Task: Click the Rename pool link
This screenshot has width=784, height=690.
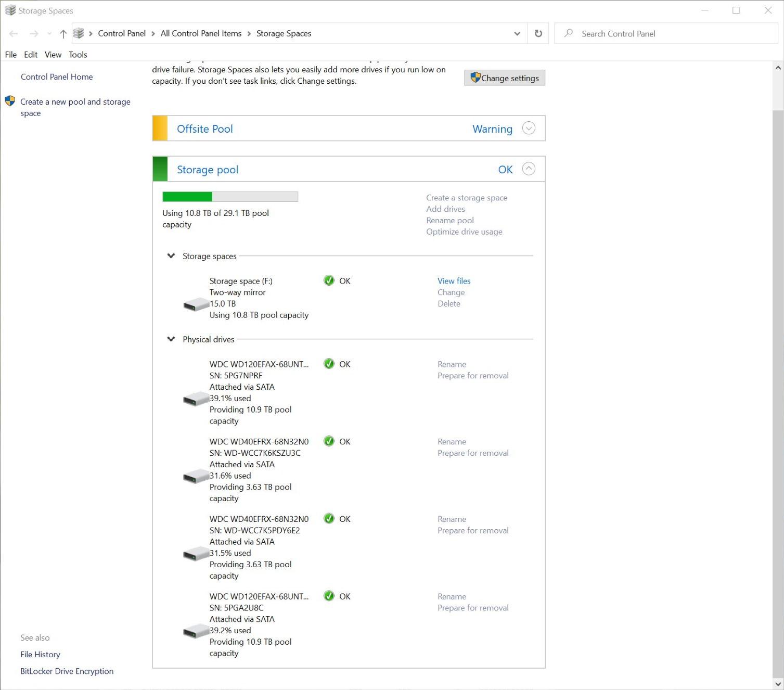Action: click(450, 221)
